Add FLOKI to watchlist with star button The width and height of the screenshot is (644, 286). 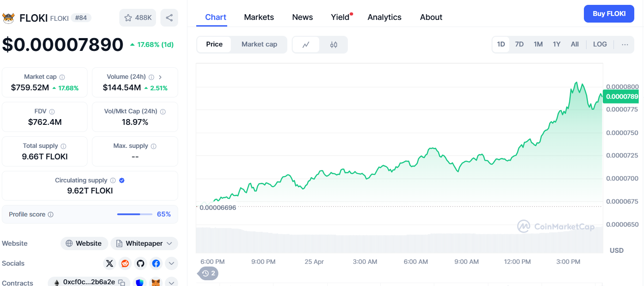137,18
